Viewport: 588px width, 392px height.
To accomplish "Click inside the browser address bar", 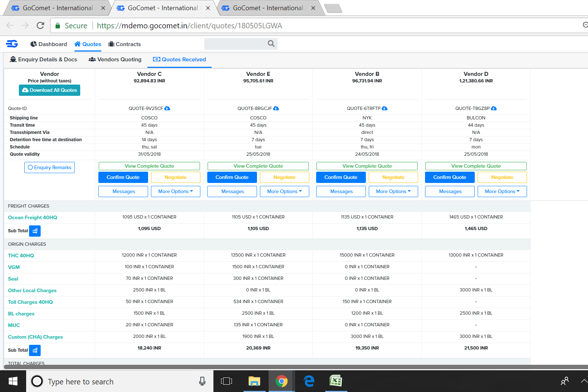I will pos(189,25).
